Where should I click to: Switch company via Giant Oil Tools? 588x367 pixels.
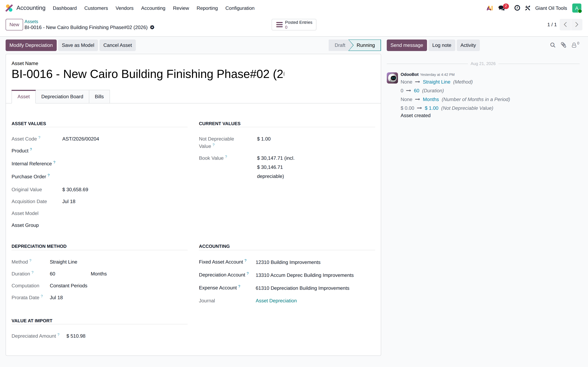coord(551,8)
